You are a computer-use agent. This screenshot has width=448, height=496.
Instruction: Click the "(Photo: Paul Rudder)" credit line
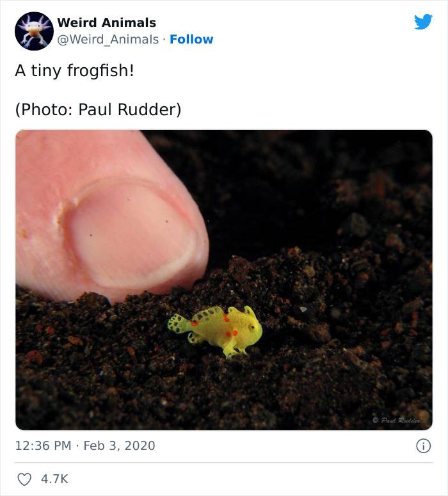(x=98, y=109)
